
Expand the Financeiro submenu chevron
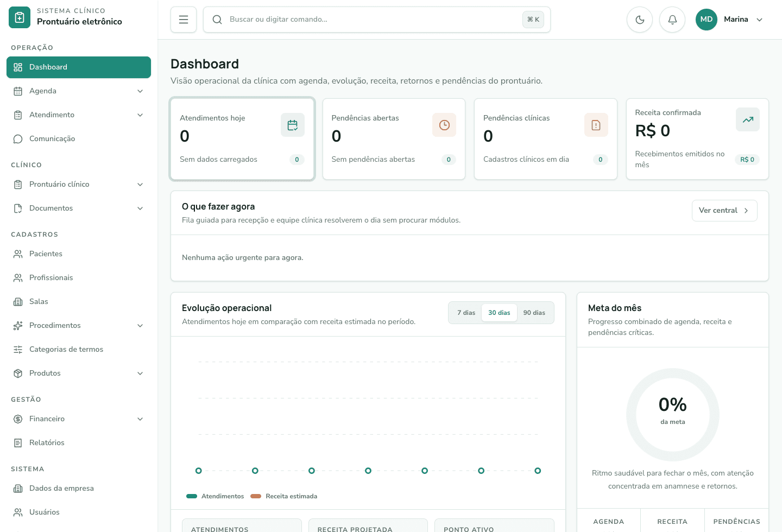(140, 419)
